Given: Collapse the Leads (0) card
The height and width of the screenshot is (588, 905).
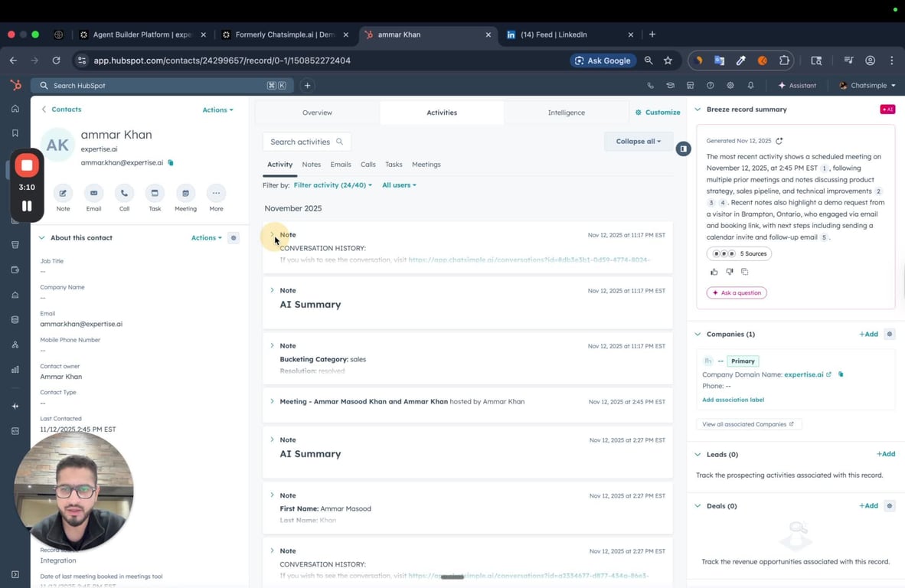Looking at the screenshot, I should tap(698, 455).
